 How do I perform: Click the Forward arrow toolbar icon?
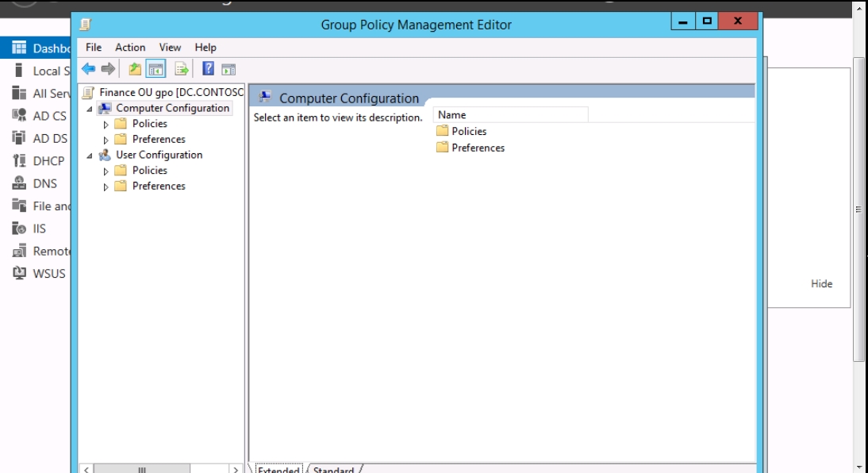[108, 69]
